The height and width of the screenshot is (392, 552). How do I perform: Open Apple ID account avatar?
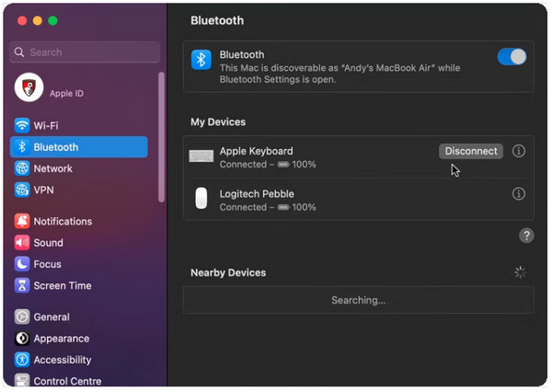click(x=29, y=87)
